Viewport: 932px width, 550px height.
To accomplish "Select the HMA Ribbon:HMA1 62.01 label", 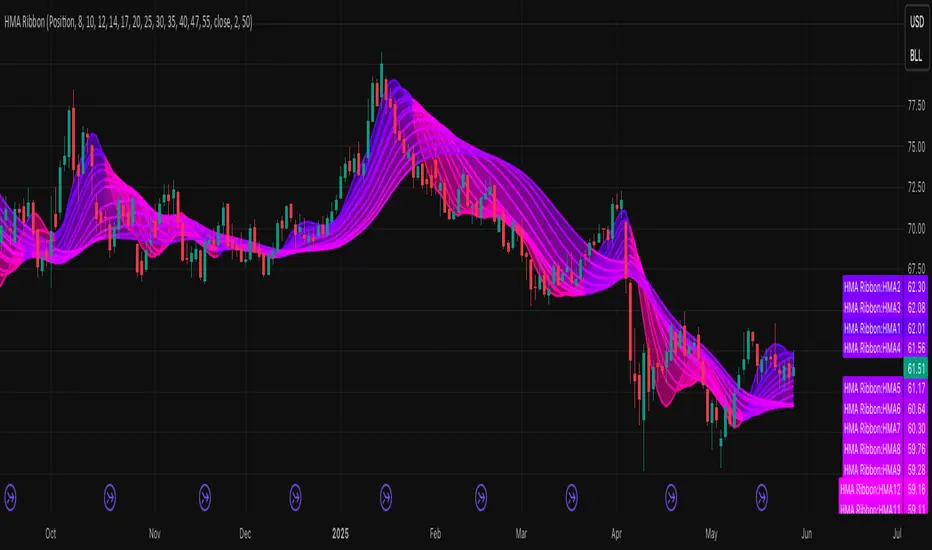I will [x=884, y=328].
